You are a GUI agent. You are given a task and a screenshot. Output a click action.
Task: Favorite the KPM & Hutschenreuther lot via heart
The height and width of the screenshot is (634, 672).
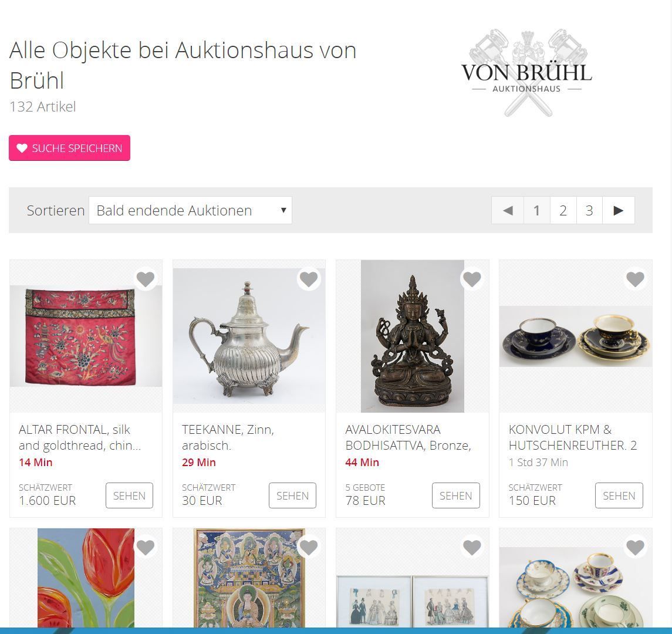tap(635, 279)
